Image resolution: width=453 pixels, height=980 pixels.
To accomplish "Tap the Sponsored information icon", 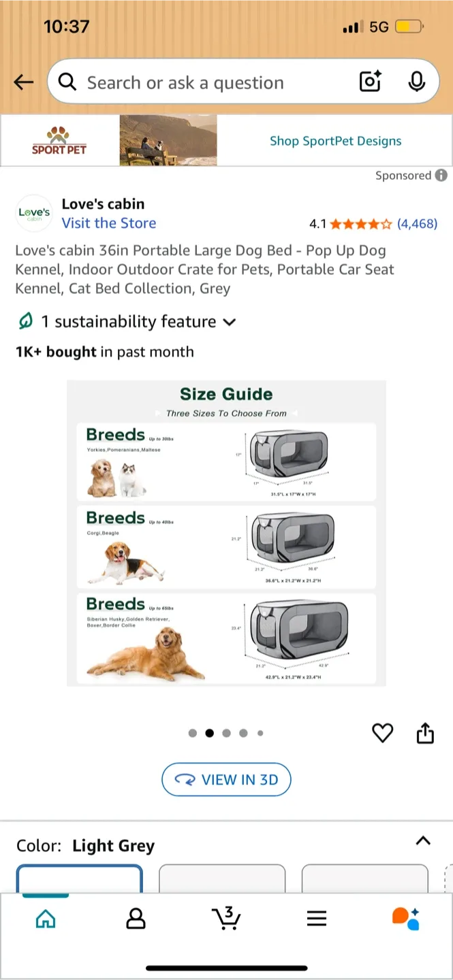I will [440, 176].
